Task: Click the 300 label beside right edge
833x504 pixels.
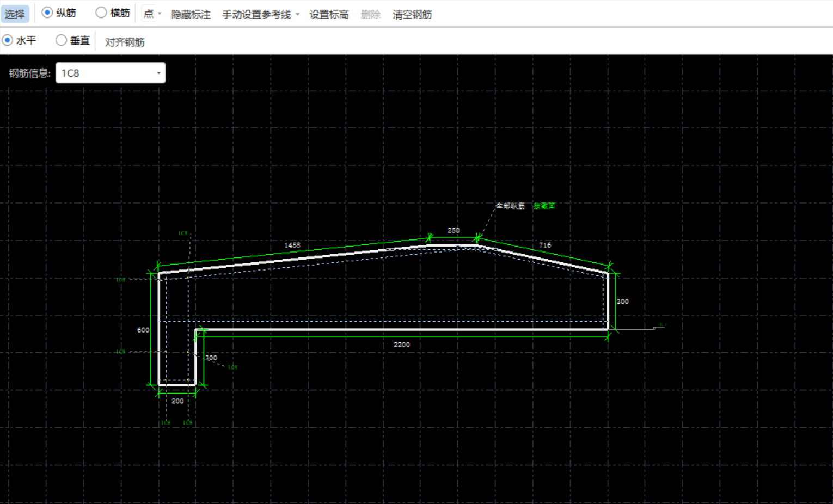Action: (x=622, y=301)
